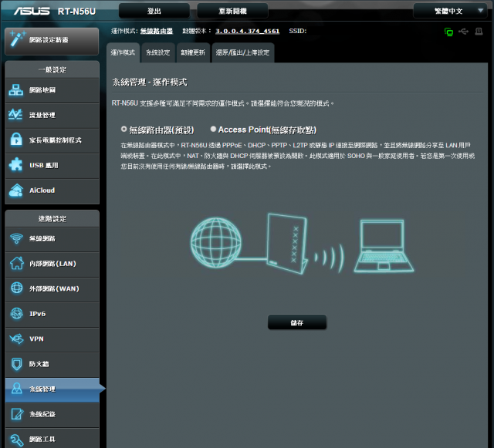Click the 無線網路 Wi-Fi icon

pyautogui.click(x=16, y=238)
